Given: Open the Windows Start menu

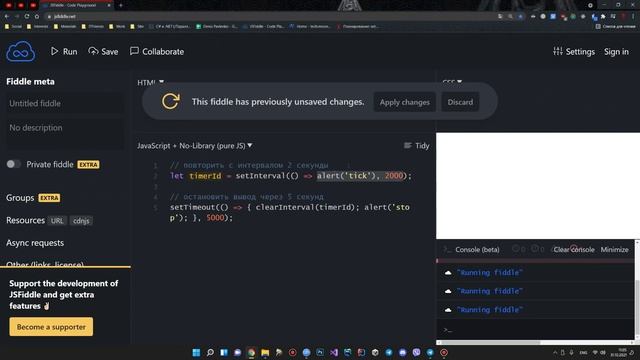Looking at the screenshot, I should pyautogui.click(x=196, y=352).
